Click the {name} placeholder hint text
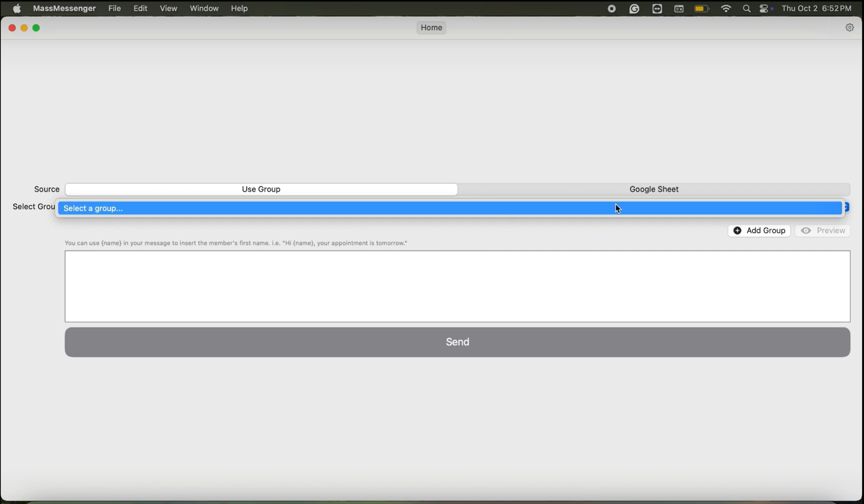The image size is (864, 504). point(236,243)
